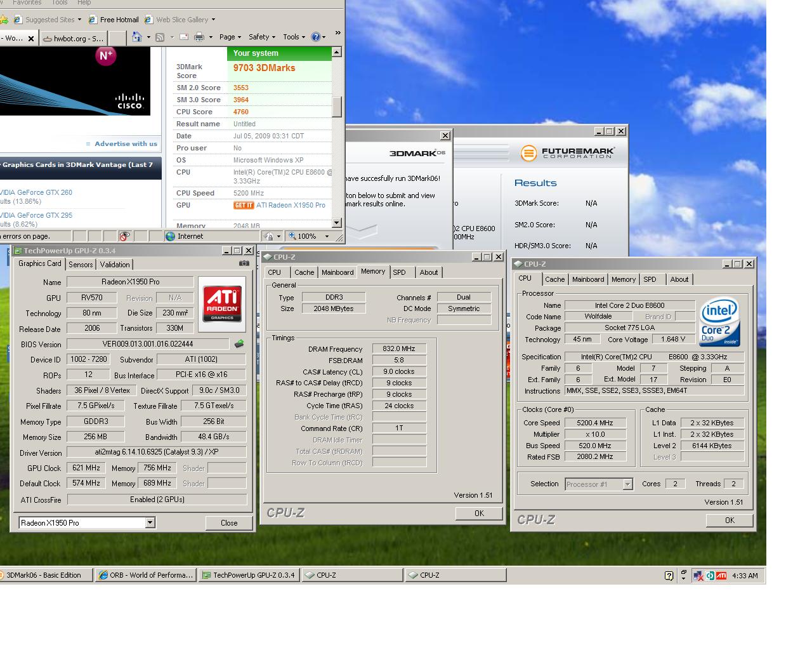This screenshot has height=650, width=812.
Task: Click the scroll up arrow in ORB page
Action: [x=337, y=53]
